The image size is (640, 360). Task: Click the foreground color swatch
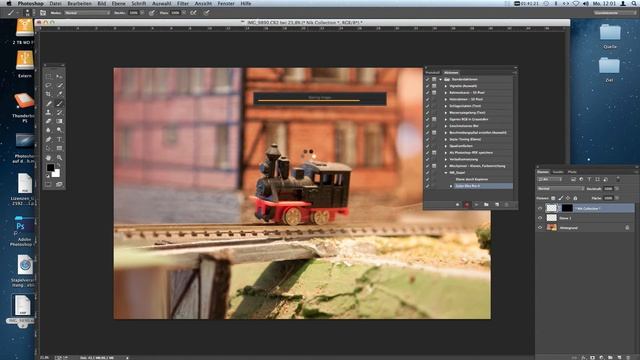click(50, 167)
